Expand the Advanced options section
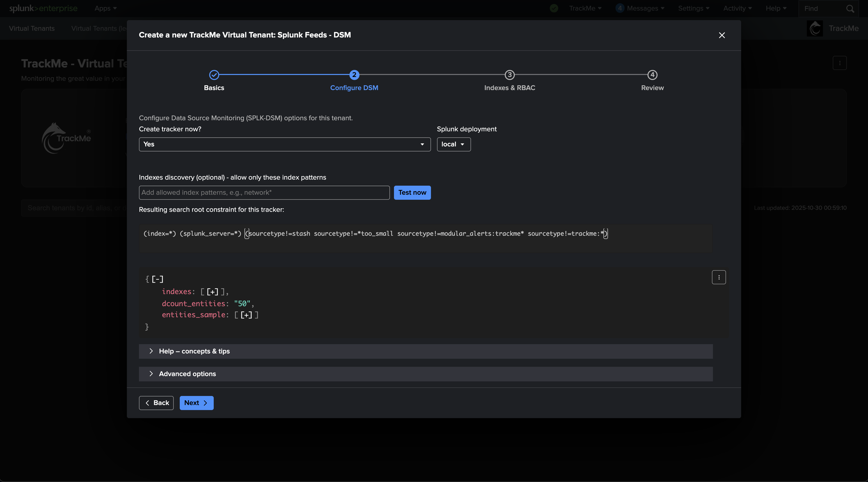The image size is (868, 482). coord(187,374)
